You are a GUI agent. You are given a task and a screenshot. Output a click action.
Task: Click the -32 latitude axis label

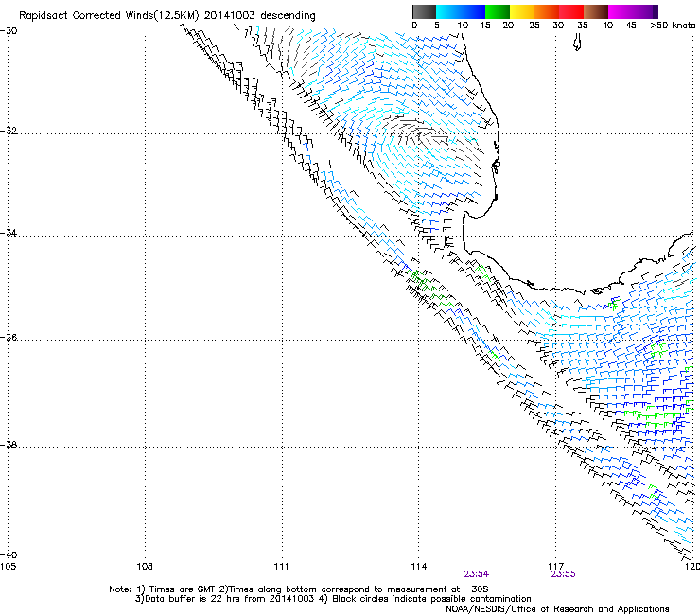9,131
